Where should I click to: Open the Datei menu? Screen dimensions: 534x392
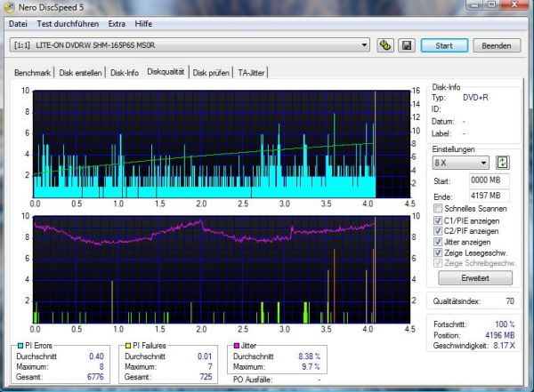click(x=18, y=24)
